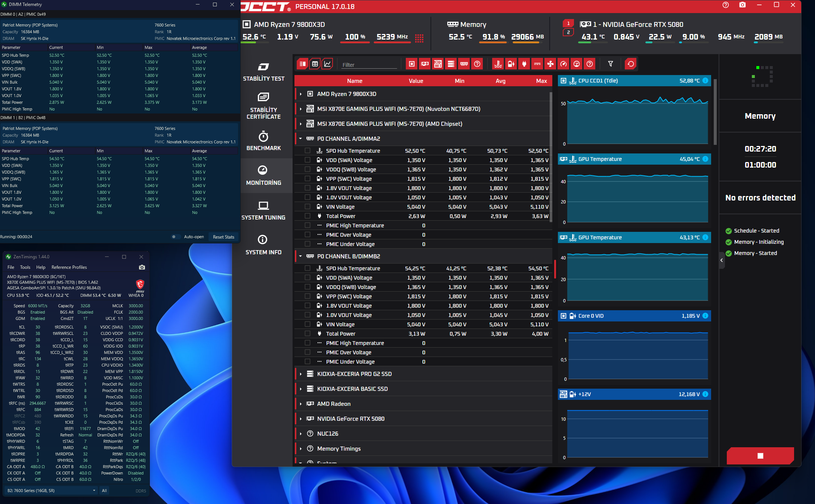The image size is (815, 504).
Task: Open the funnel filter options in OCCT
Action: pos(611,64)
